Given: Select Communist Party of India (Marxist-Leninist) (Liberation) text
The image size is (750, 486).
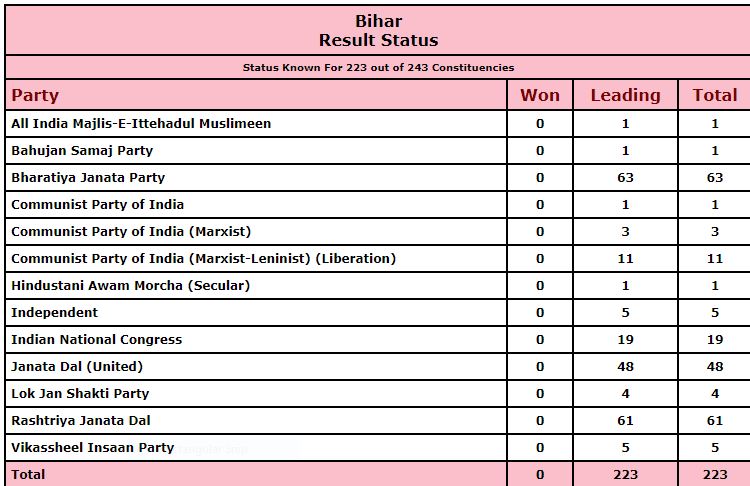Looking at the screenshot, I should (x=204, y=258).
